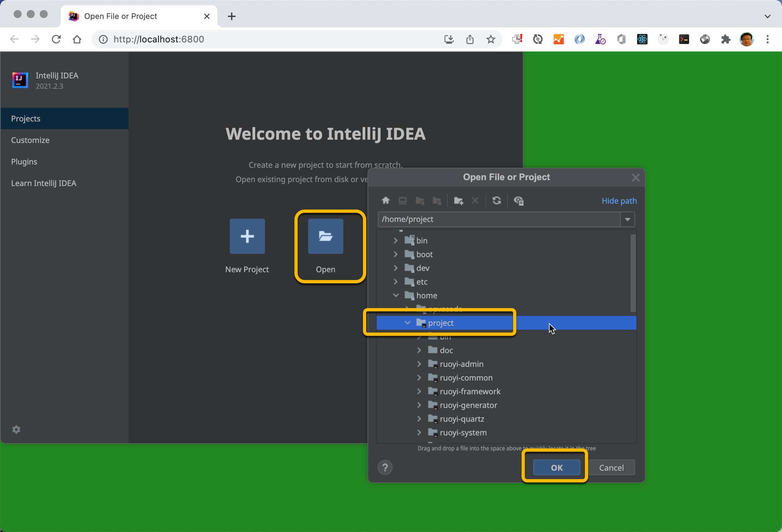The image size is (782, 532).
Task: Confirm with the OK button
Action: [556, 467]
